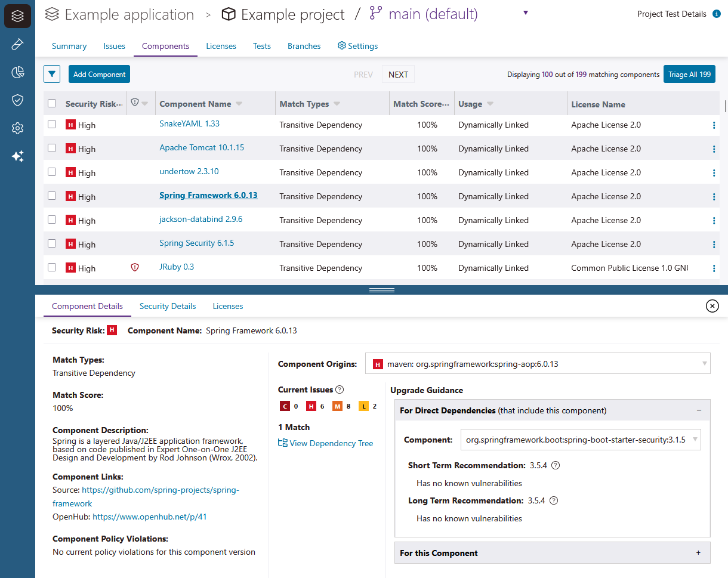Screen dimensions: 728x578
Task: Open the SnakeYAML row three-dot menu
Action: pos(714,125)
